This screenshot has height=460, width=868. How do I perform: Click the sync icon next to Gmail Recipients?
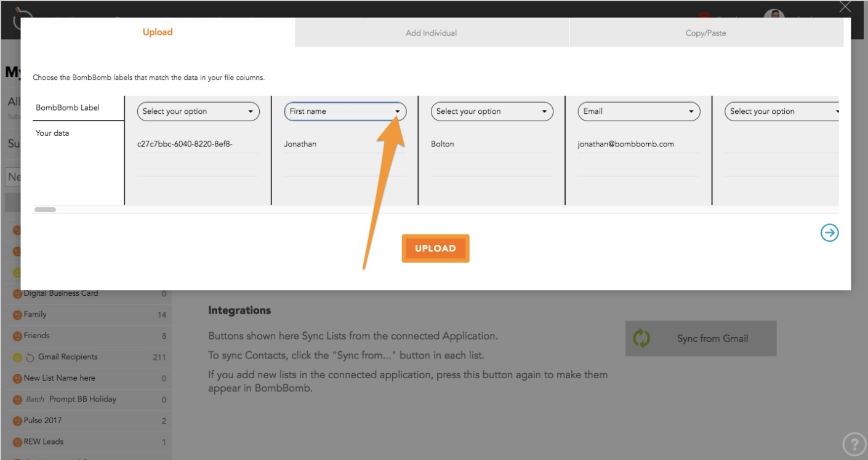pos(30,357)
